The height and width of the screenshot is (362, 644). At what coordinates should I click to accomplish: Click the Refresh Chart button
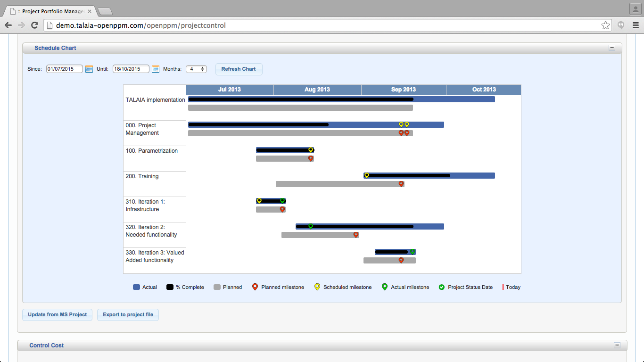239,69
